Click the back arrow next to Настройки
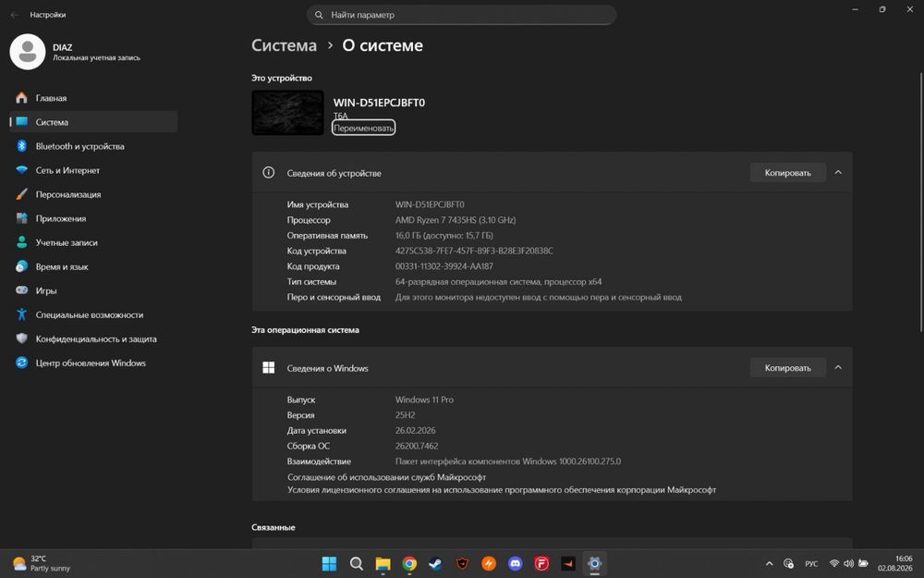 pos(15,15)
